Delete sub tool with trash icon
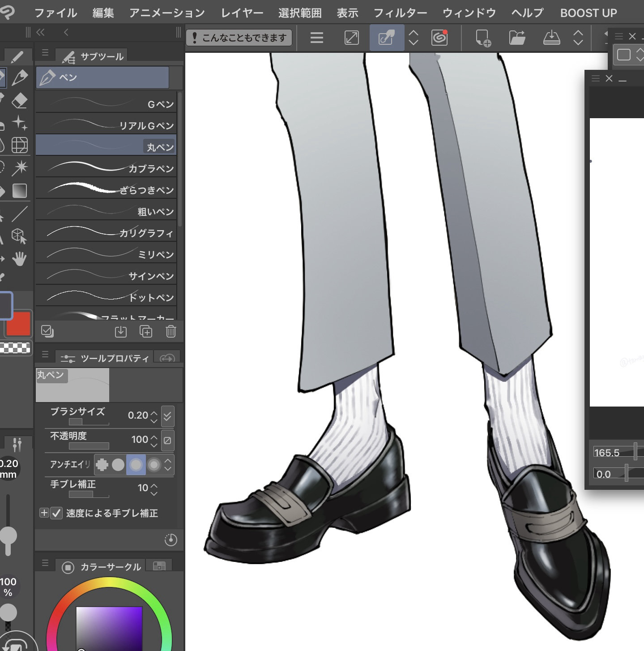Image resolution: width=644 pixels, height=651 pixels. pos(171,331)
